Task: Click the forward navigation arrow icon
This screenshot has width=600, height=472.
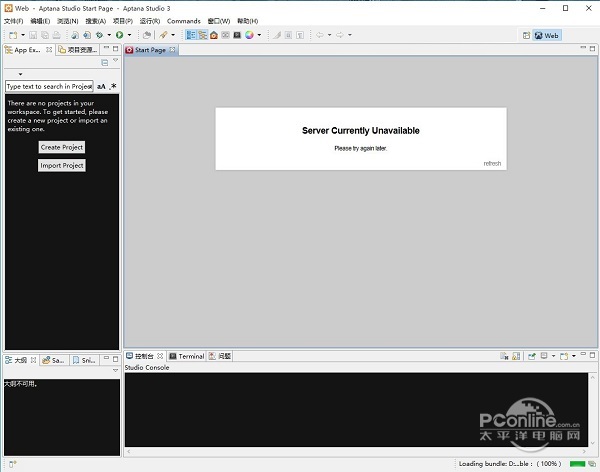Action: pyautogui.click(x=341, y=35)
